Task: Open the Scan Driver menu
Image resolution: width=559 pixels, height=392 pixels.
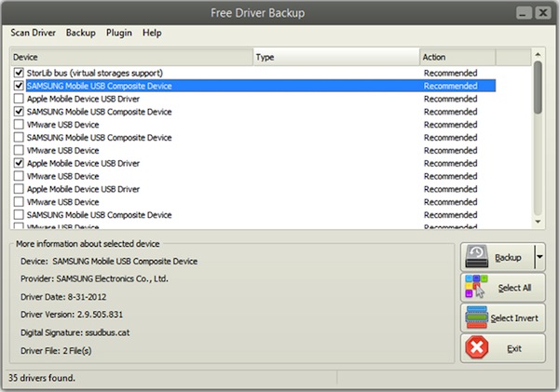Action: pos(34,33)
